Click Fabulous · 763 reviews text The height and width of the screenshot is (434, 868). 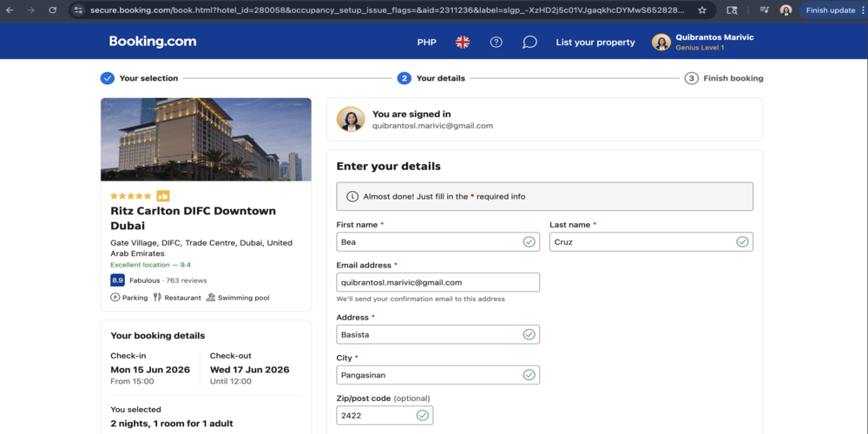click(168, 280)
